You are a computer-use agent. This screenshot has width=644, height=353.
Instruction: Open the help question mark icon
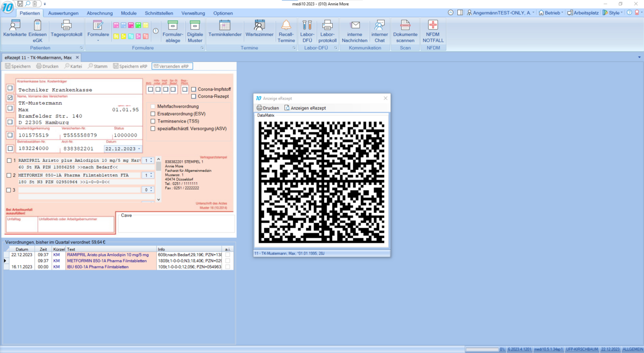630,12
